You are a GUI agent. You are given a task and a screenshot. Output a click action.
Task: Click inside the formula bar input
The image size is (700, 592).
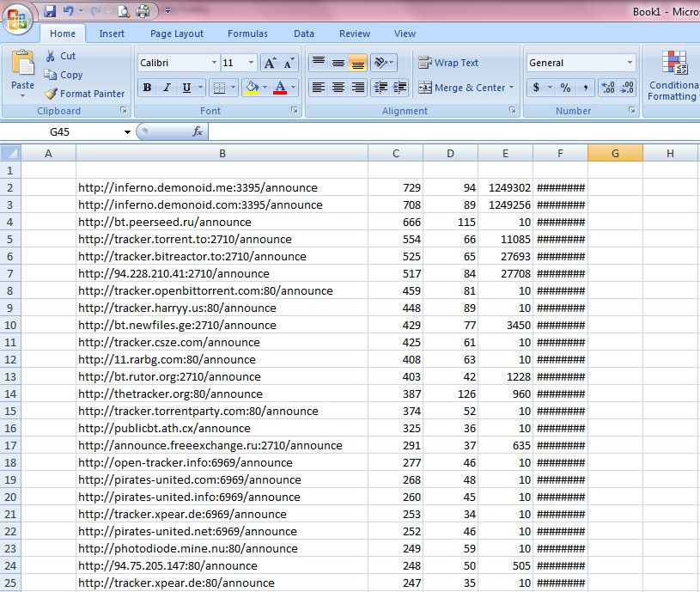453,131
